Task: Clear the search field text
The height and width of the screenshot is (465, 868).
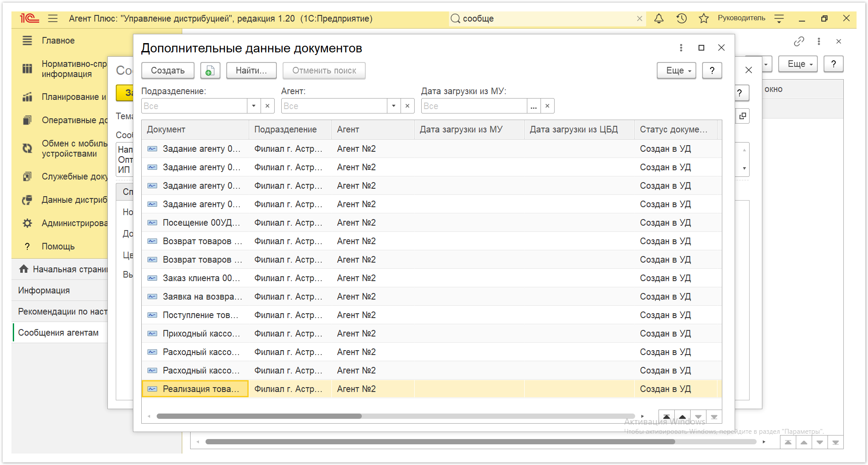Action: [640, 18]
